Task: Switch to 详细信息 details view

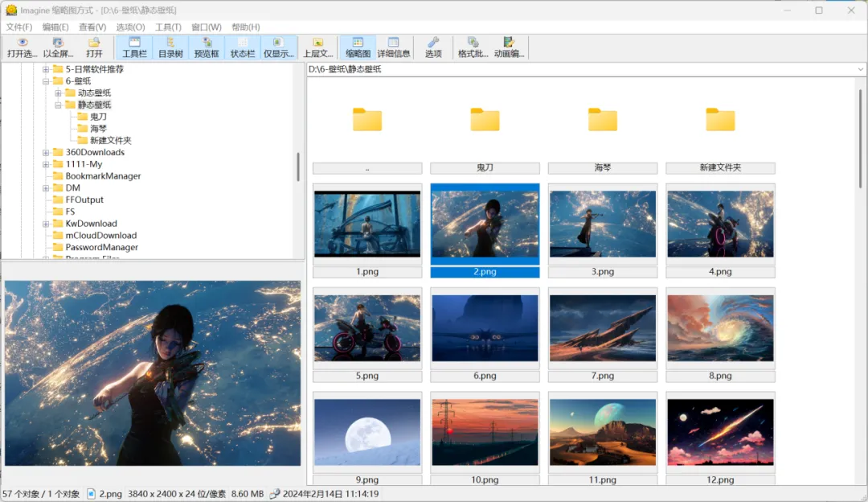Action: [x=394, y=47]
